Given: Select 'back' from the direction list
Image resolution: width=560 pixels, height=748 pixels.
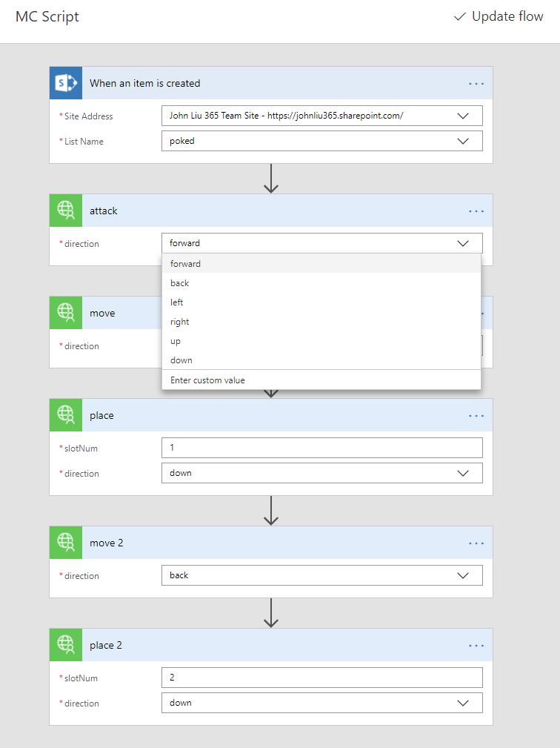Looking at the screenshot, I should pyautogui.click(x=180, y=283).
